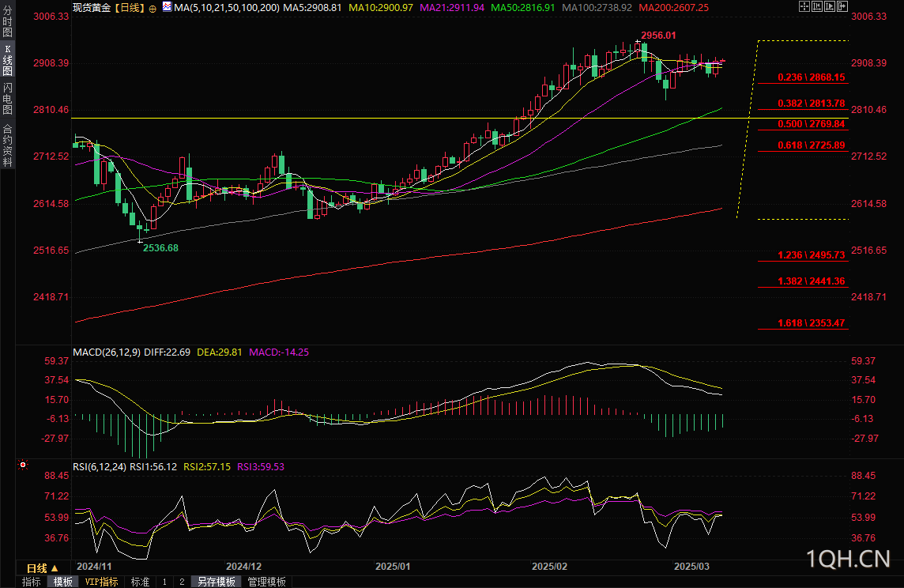Select the K线图 side tab

pyautogui.click(x=7, y=60)
